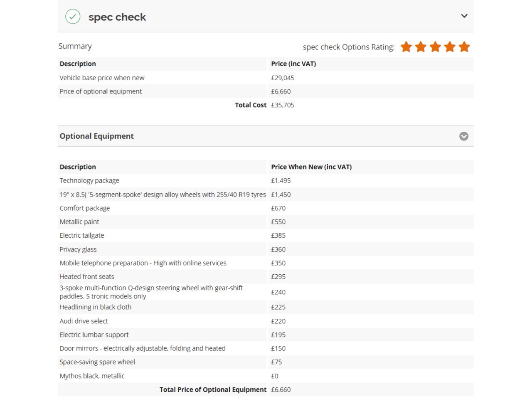Screen dimensions: 532x399
Task: Select the Audi drive select row
Action: [84, 321]
